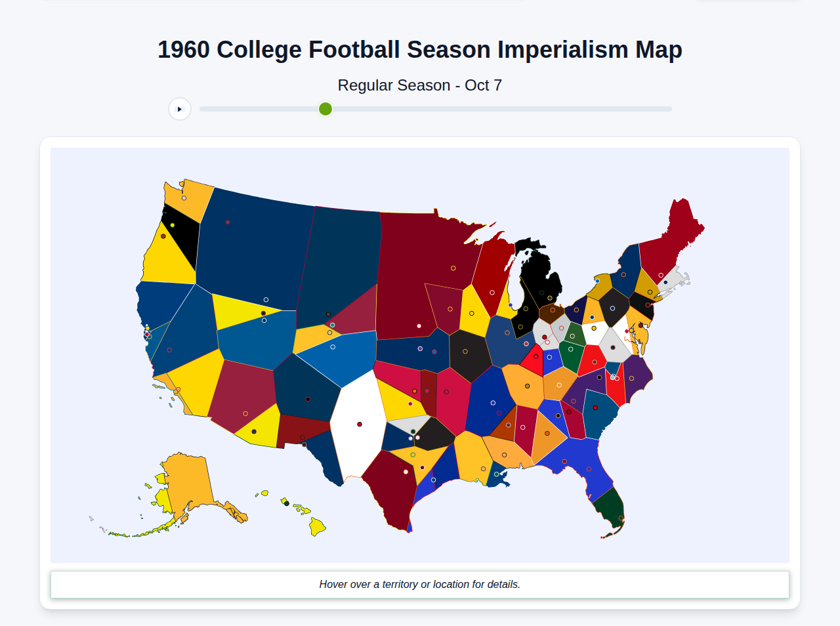This screenshot has width=840, height=626.
Task: Click the 'Hover over a territory' details bar
Action: [420, 584]
